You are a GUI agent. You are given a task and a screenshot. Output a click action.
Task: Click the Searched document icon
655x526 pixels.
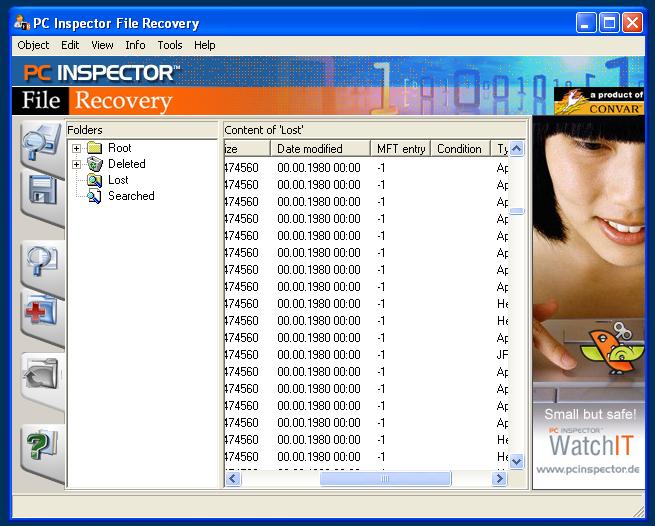(x=94, y=196)
